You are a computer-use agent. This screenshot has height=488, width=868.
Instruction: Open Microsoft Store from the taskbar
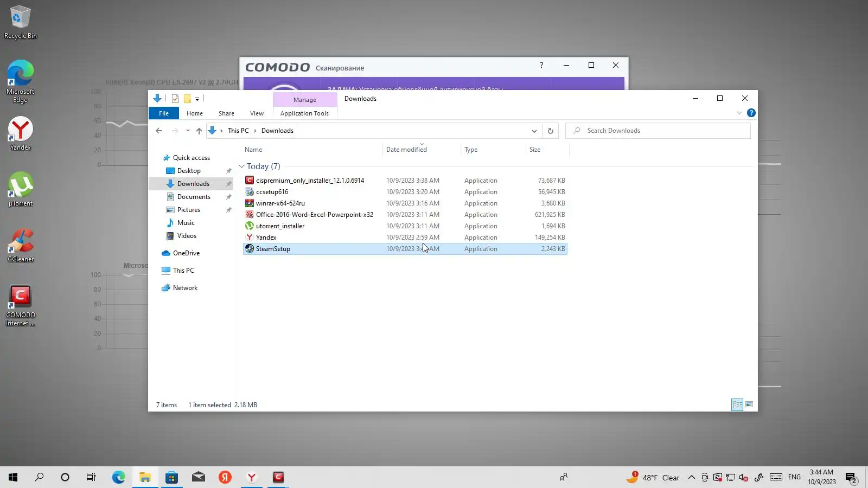172,477
